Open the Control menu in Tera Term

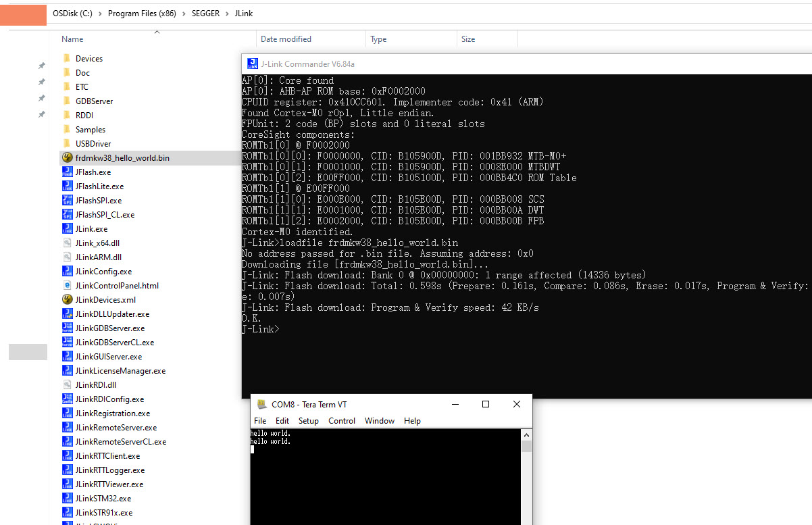tap(342, 420)
